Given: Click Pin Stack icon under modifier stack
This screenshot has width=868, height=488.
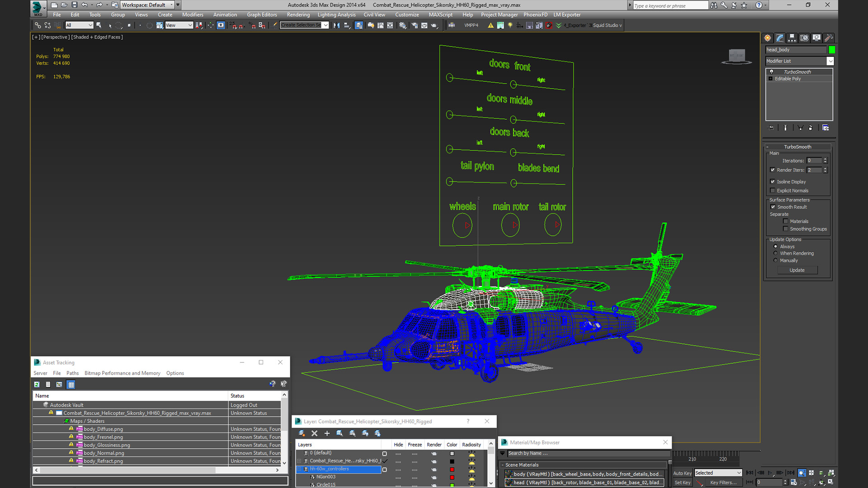Looking at the screenshot, I should tap(771, 128).
